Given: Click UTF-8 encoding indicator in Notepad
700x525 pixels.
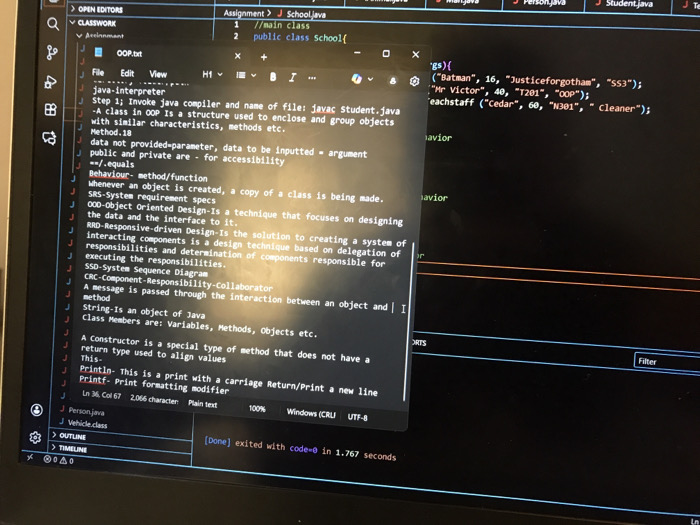Looking at the screenshot, I should pos(358,417).
